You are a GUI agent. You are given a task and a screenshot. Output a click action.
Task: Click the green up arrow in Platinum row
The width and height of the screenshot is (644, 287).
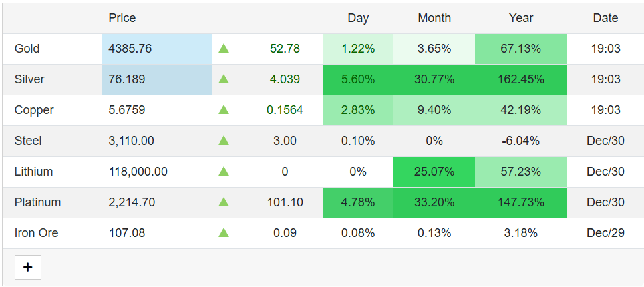tap(223, 202)
